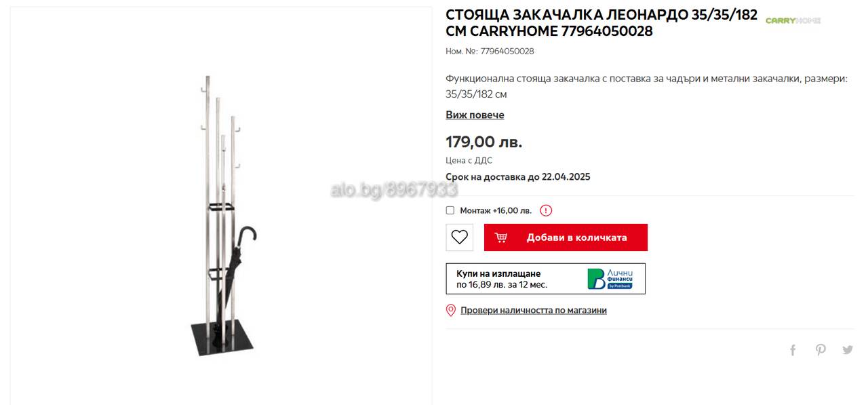Enable the Монтаж +16,00 лв. checkbox
Screen dimensions: 868x405
tap(450, 210)
